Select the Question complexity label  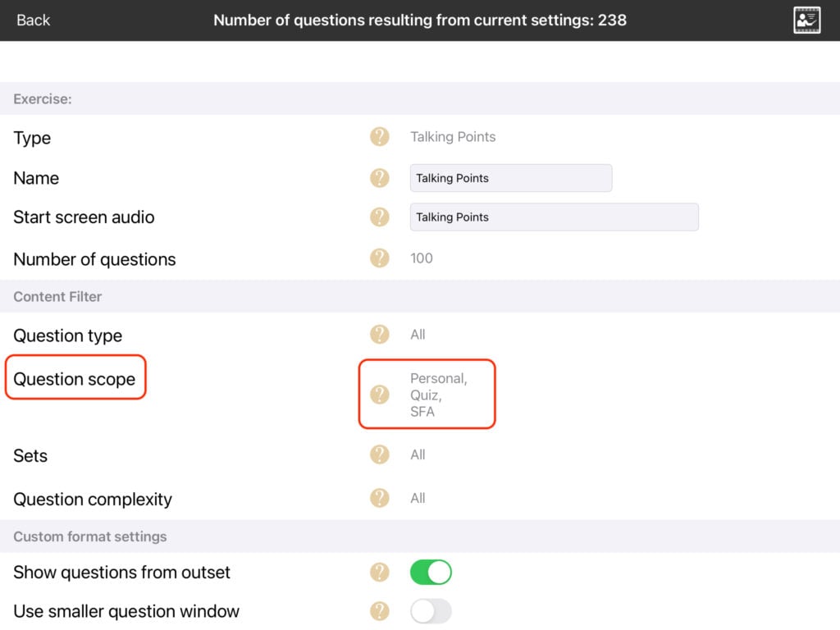click(93, 499)
